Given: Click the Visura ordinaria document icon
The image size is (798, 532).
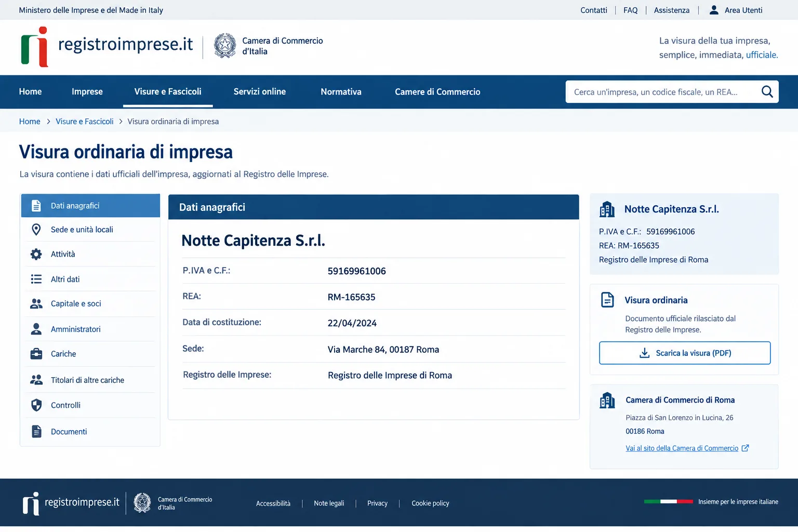Looking at the screenshot, I should [607, 300].
